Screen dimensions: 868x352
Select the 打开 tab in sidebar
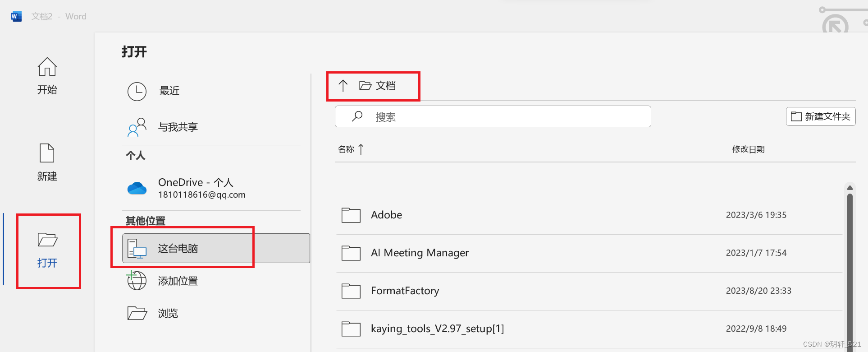47,250
